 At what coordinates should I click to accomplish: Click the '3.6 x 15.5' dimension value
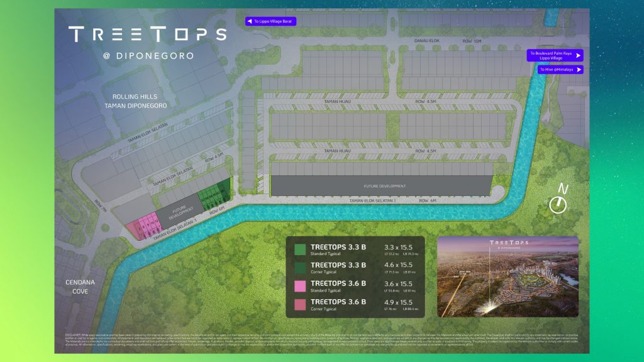(398, 283)
